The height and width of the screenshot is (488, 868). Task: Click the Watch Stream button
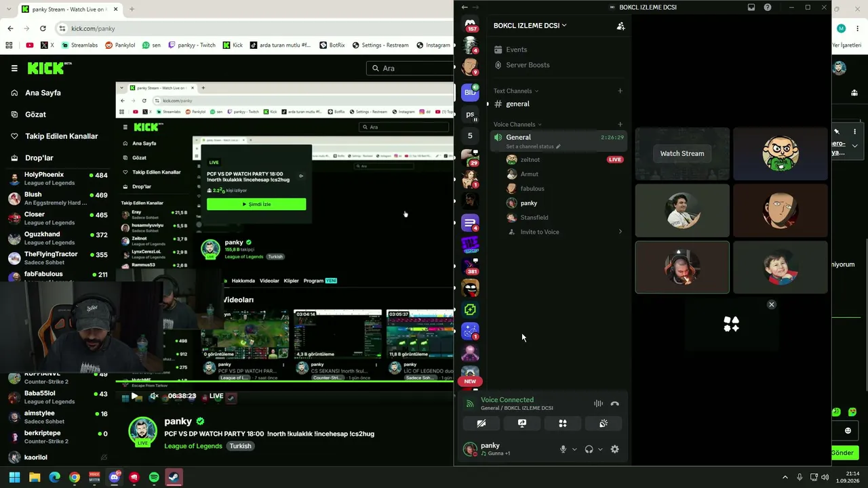coord(682,154)
